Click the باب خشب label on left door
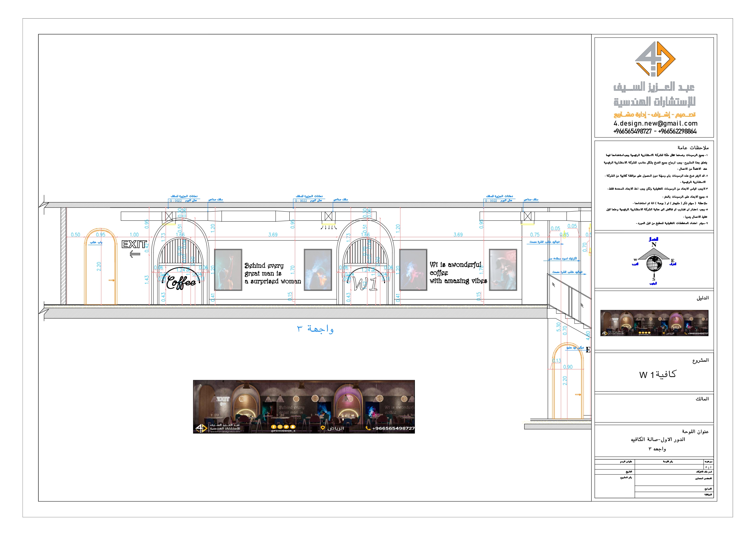The height and width of the screenshot is (535, 756). [x=96, y=242]
